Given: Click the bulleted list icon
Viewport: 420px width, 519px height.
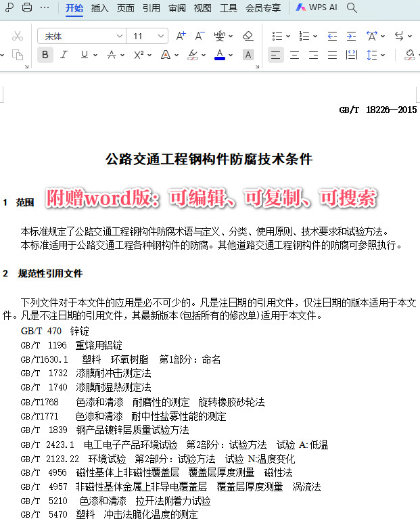Looking at the screenshot, I should click(277, 36).
